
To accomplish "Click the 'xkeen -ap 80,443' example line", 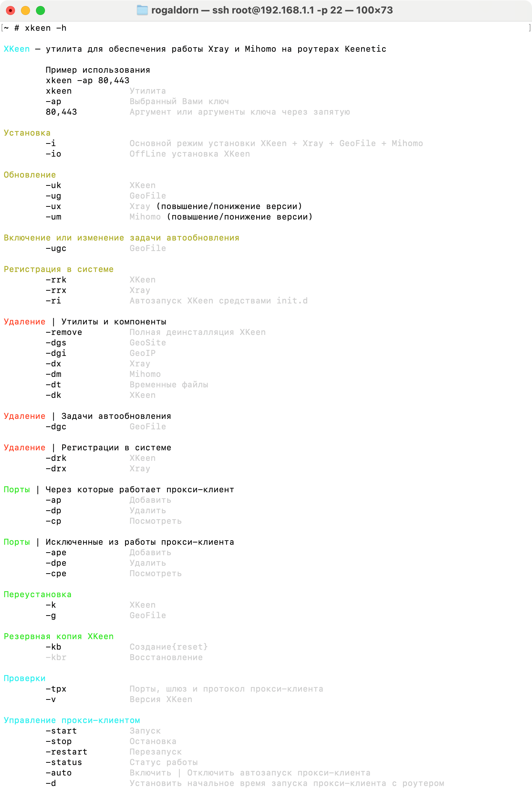I will (x=87, y=81).
